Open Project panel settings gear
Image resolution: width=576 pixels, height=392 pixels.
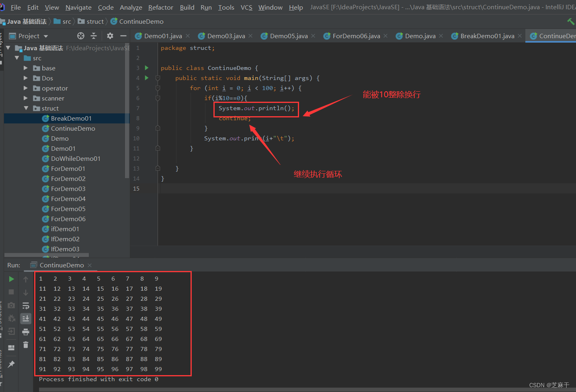[x=110, y=36]
